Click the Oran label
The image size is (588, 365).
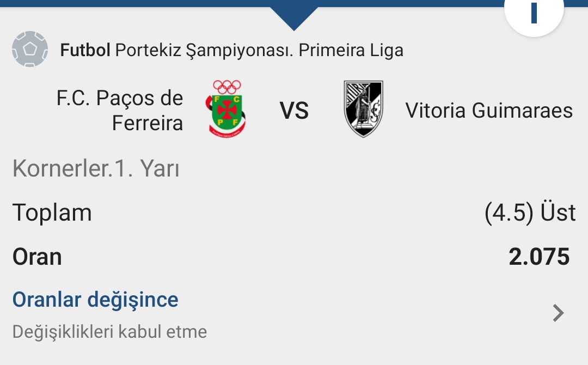(x=37, y=257)
